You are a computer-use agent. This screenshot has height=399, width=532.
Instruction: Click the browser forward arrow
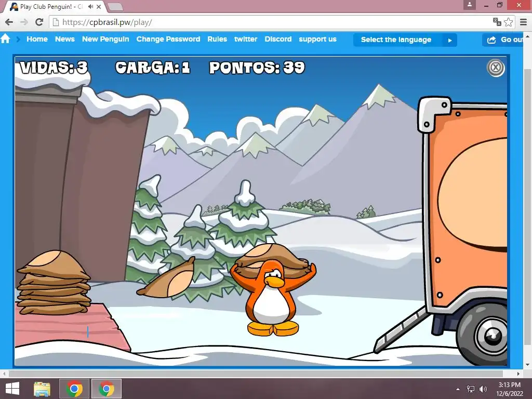pyautogui.click(x=24, y=22)
